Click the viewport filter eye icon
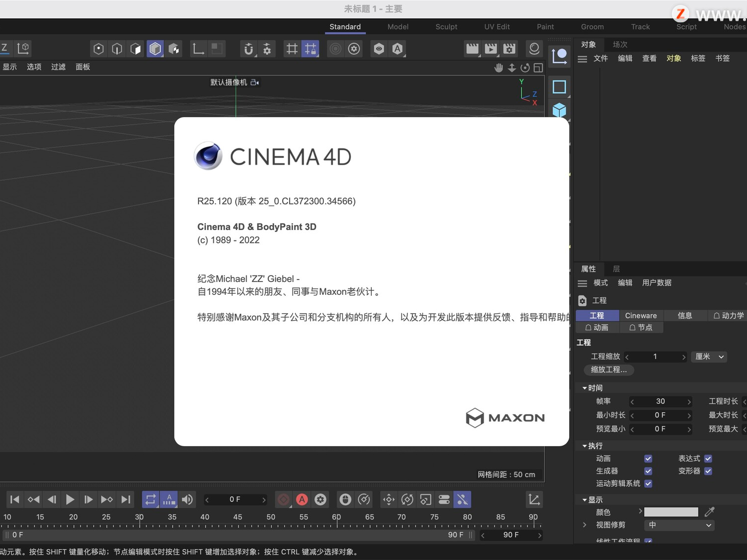Image resolution: width=747 pixels, height=560 pixels. coord(379,48)
